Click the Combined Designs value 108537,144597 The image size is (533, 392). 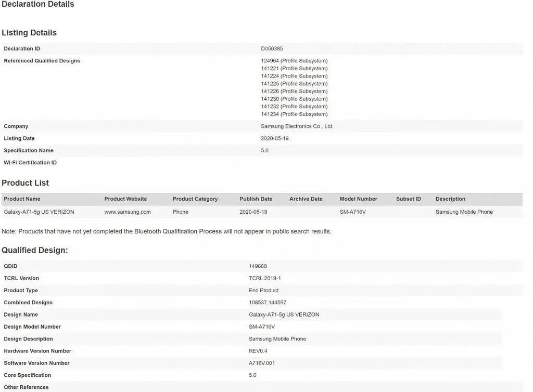(x=268, y=303)
